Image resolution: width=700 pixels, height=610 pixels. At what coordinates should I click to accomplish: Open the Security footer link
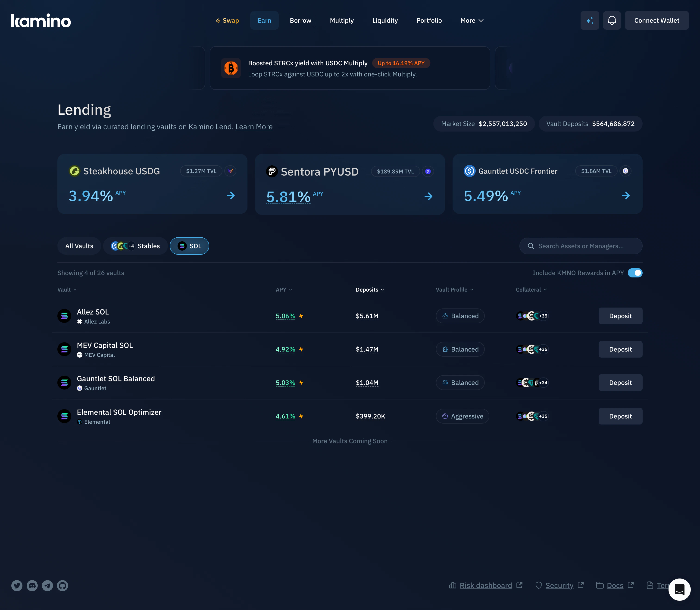click(x=559, y=585)
